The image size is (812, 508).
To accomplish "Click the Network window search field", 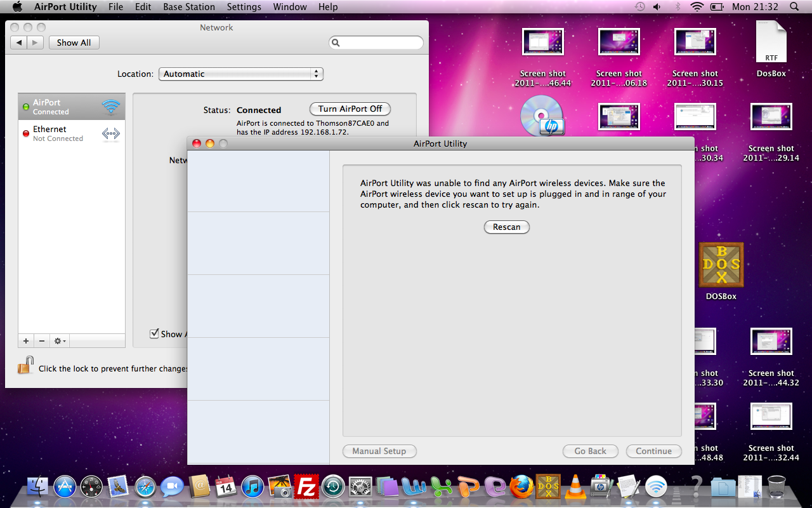I will coord(376,43).
